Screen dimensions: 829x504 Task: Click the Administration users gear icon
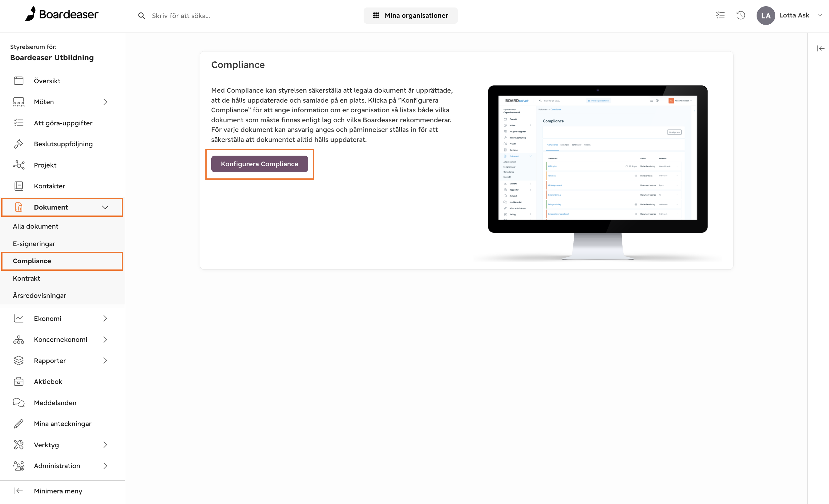(x=18, y=466)
